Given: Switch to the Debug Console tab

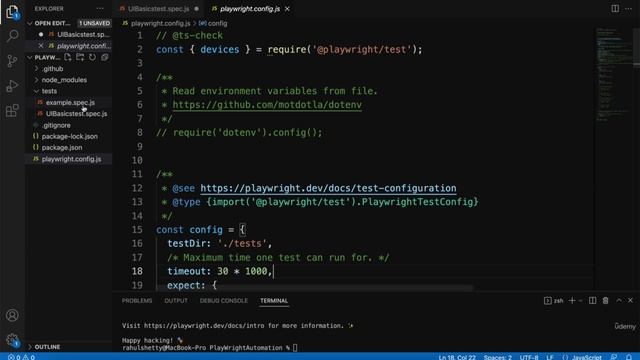Looking at the screenshot, I should pos(224,301).
